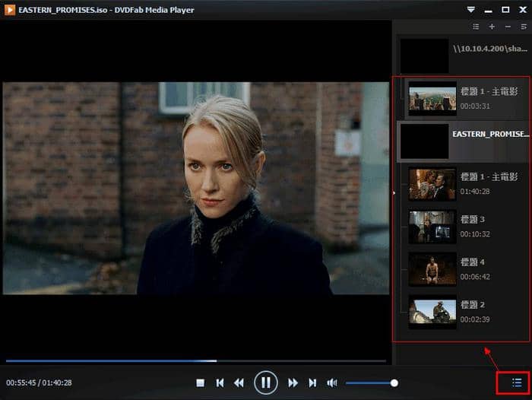Screen dimensions: 532x400
Task: Click the DVDFab Media Player logo icon
Action: pyautogui.click(x=10, y=10)
